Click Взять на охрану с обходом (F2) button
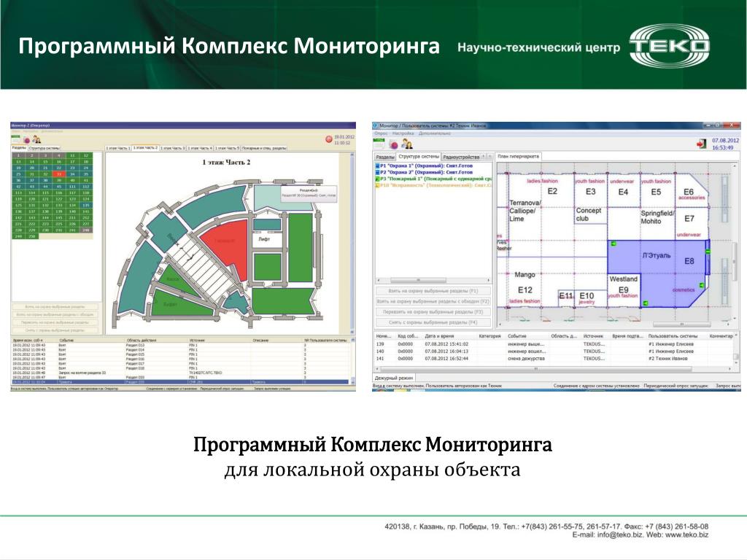 433,301
